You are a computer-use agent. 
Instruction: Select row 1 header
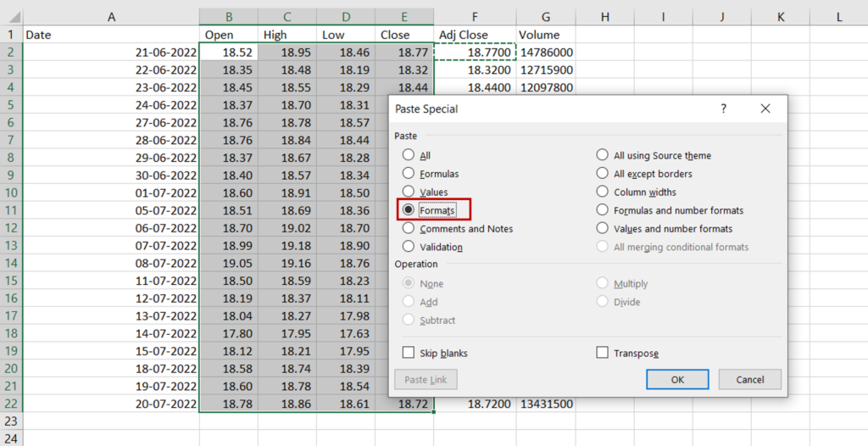(11, 35)
